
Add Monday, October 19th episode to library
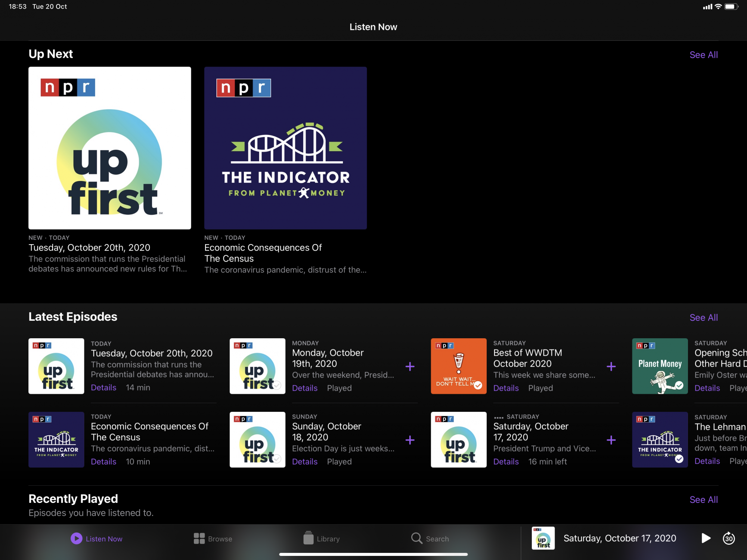(410, 367)
